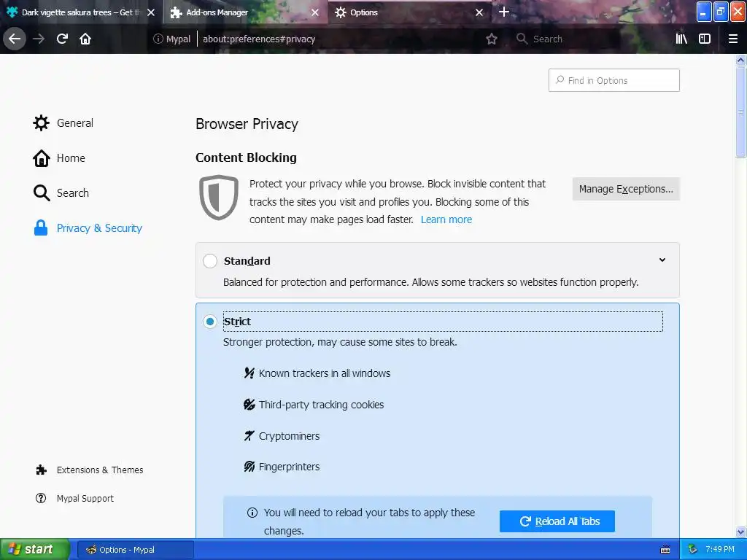Go to the browser home page

pos(85,39)
